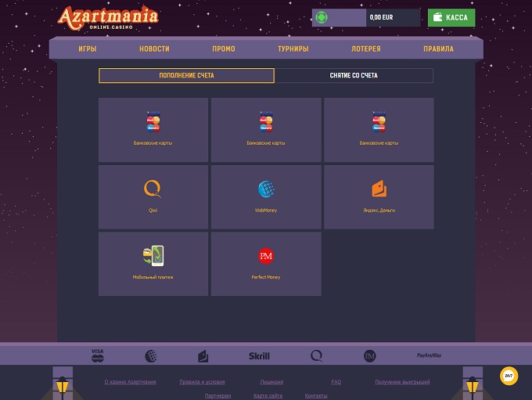
Task: Open the Партнерам footer link
Action: (x=217, y=396)
